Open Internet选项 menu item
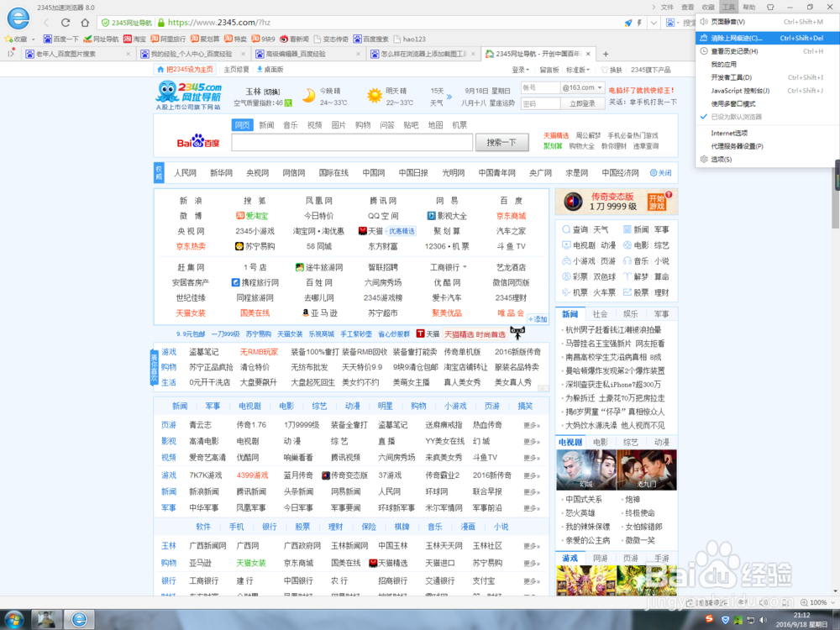 tap(767, 133)
